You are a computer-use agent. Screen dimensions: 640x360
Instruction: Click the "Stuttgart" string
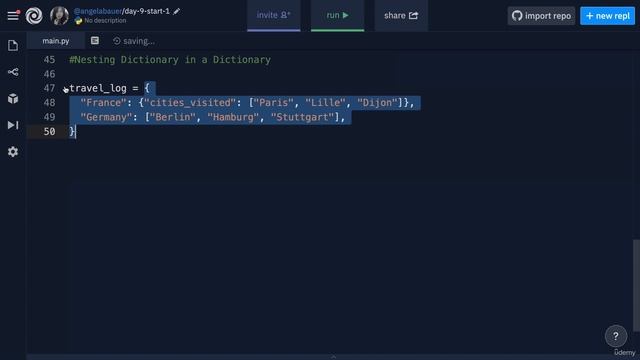click(302, 117)
